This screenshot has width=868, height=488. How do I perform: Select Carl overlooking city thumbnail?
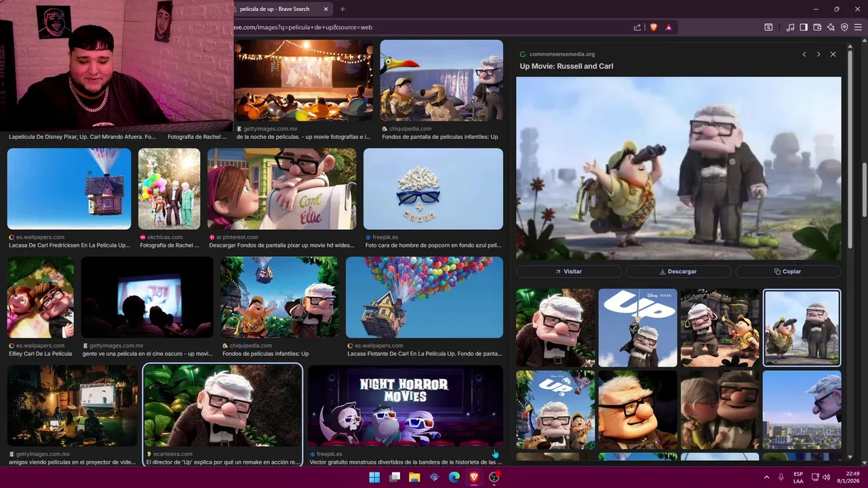tap(802, 409)
